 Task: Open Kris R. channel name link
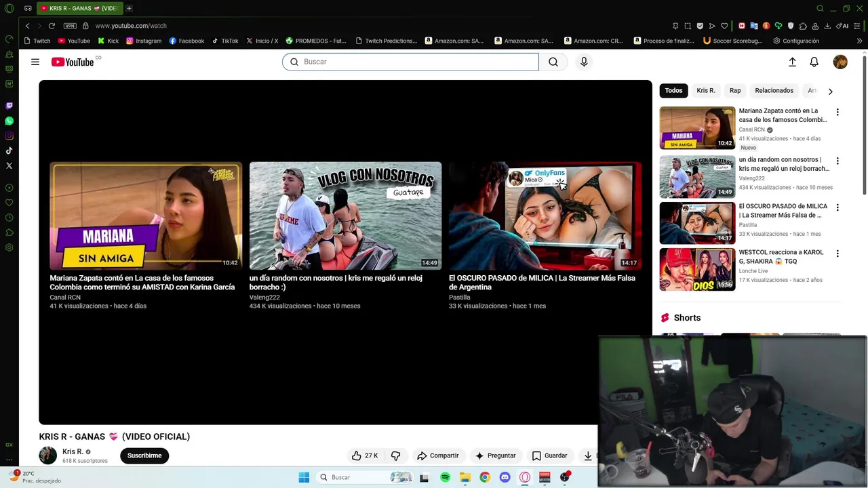click(x=73, y=451)
